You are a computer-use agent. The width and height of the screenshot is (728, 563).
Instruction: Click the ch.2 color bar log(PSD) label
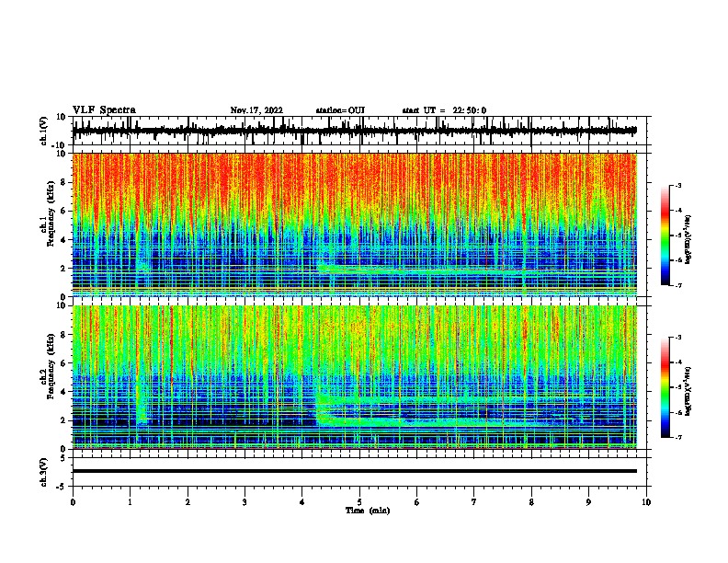pyautogui.click(x=688, y=391)
